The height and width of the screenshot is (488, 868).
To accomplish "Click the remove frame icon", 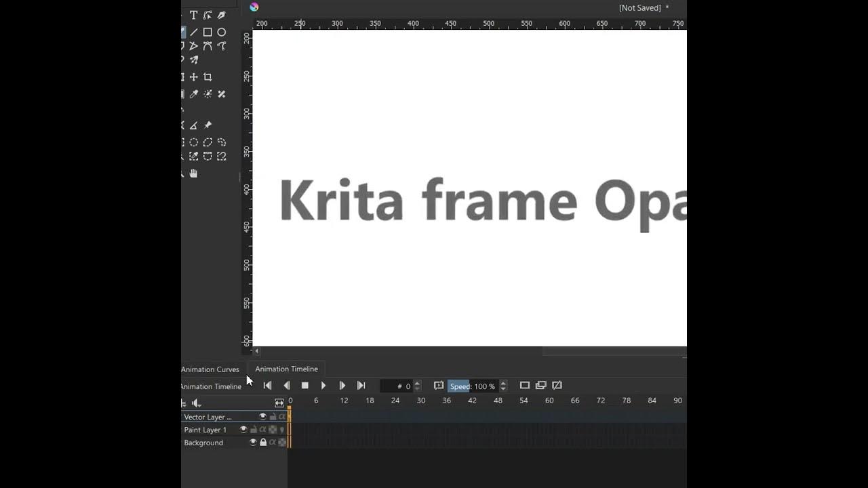I will point(557,385).
